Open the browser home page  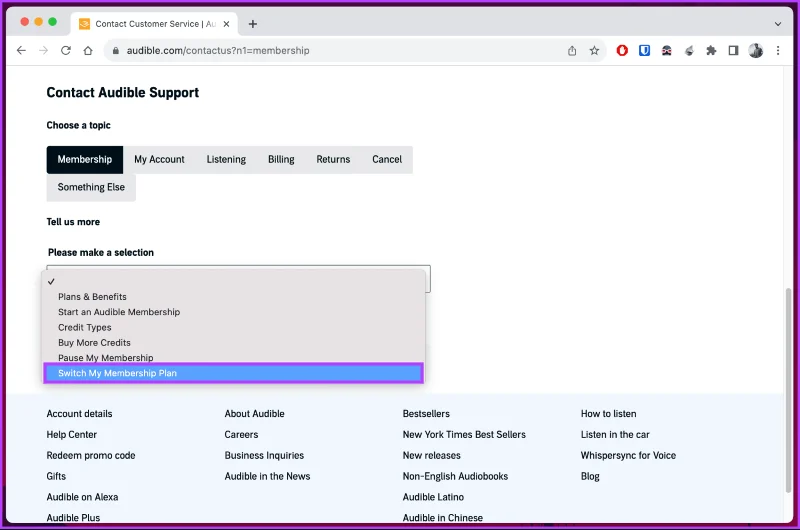pyautogui.click(x=88, y=51)
